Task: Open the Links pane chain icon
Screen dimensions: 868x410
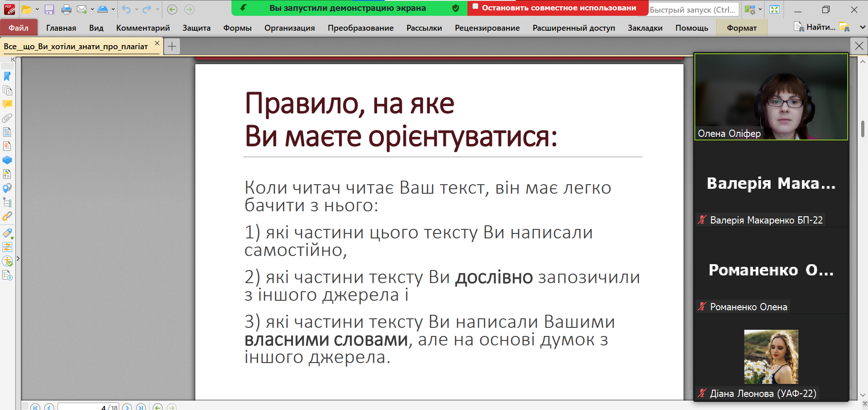Action: 7,216
